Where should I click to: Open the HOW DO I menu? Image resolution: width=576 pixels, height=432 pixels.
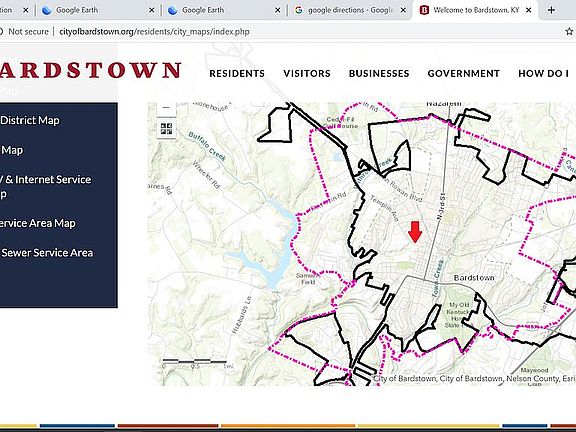pos(544,73)
